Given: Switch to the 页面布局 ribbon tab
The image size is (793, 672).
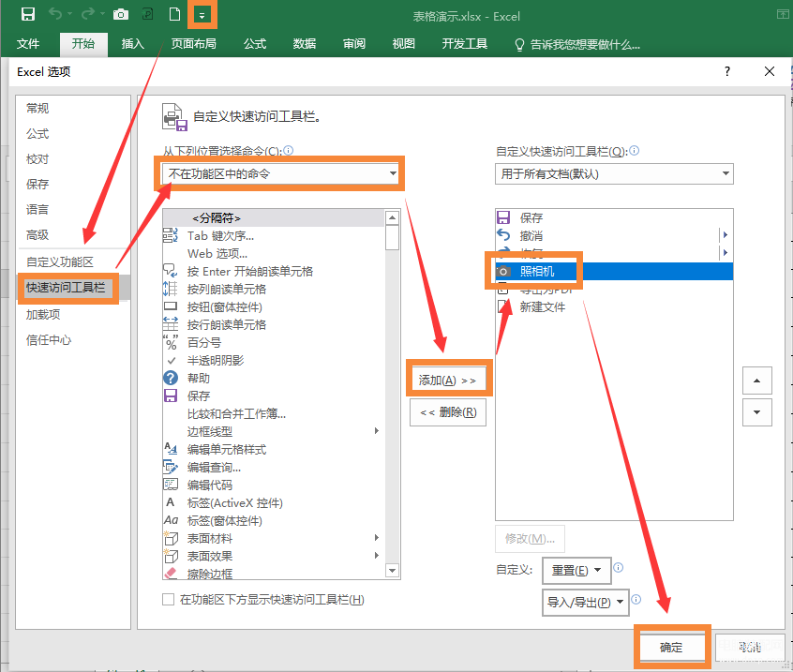Looking at the screenshot, I should (x=194, y=44).
